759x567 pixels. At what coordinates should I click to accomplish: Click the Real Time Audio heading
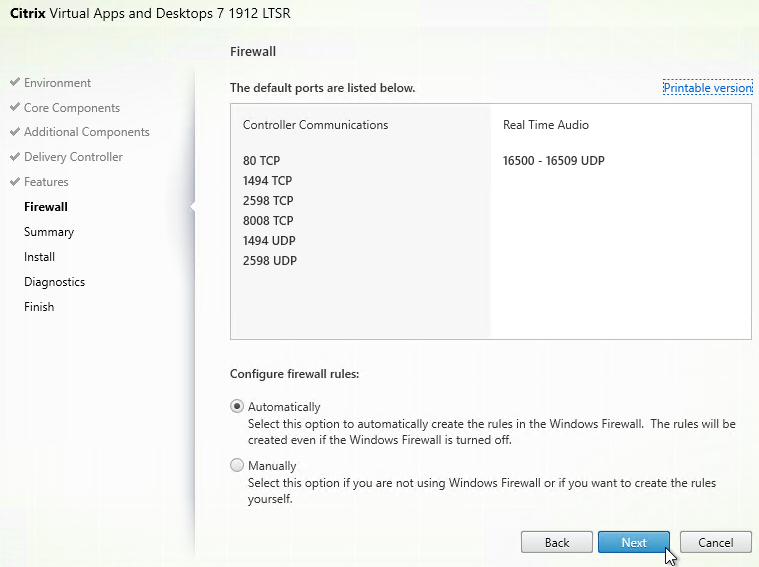pos(545,125)
